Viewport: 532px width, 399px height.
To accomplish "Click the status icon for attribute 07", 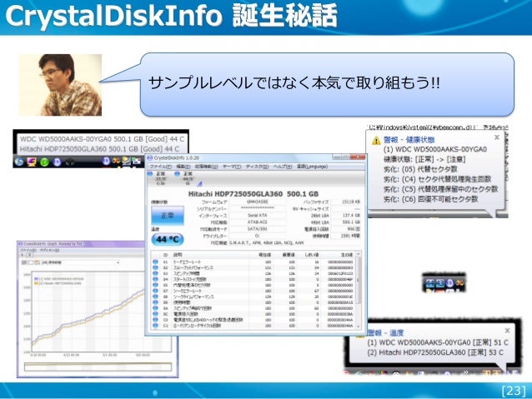I will tap(155, 291).
